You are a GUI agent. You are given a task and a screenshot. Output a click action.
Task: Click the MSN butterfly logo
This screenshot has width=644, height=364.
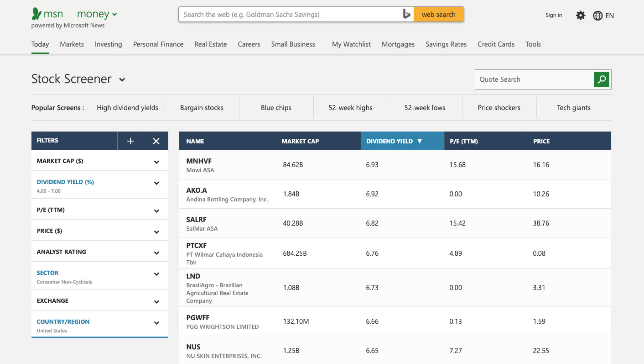tap(37, 14)
